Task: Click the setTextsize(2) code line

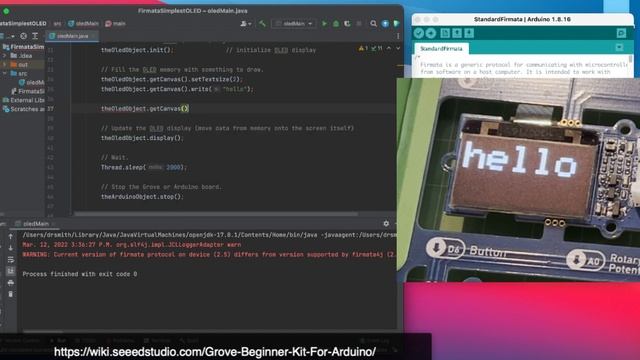Action: point(172,79)
